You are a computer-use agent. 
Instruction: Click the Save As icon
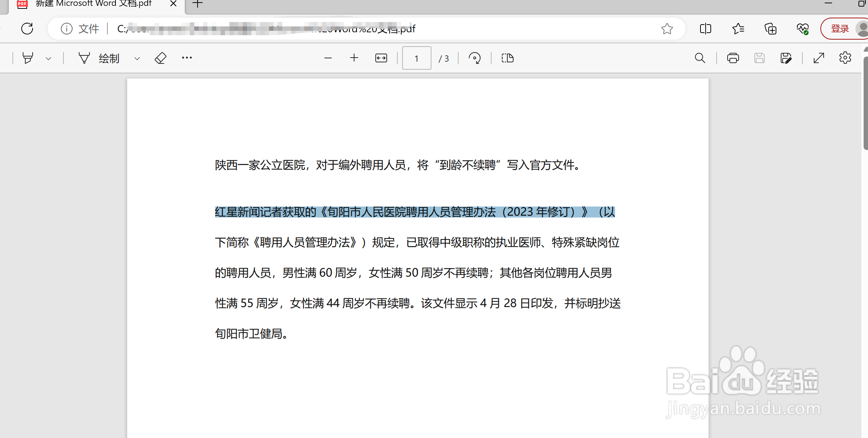(x=786, y=58)
